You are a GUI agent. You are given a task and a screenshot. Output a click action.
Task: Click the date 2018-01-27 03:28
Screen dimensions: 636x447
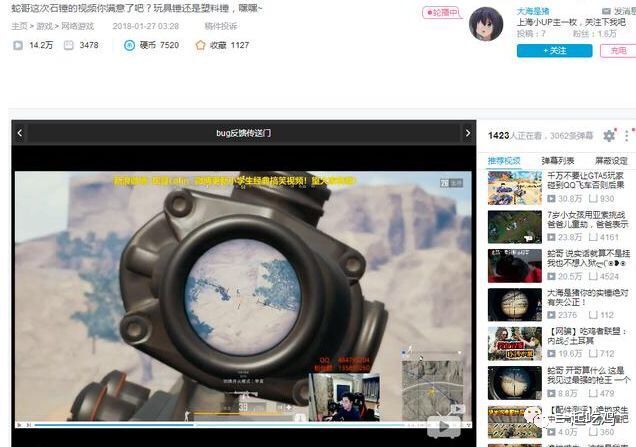(146, 26)
